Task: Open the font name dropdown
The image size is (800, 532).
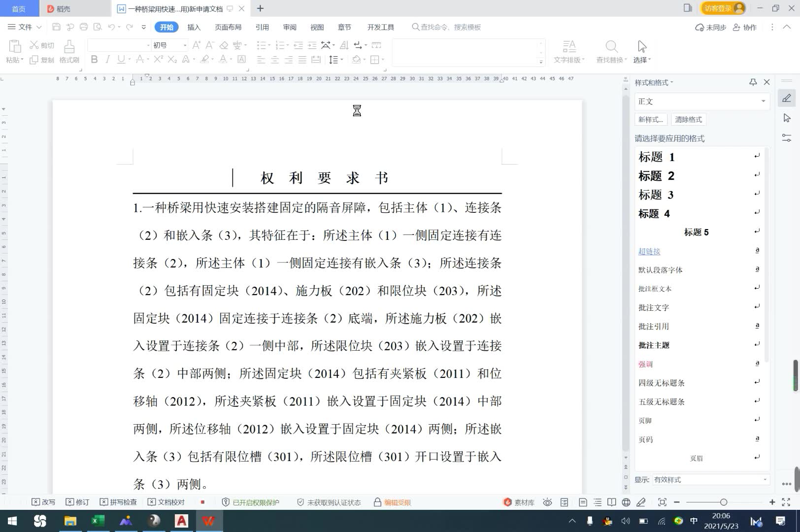Action: [148, 45]
